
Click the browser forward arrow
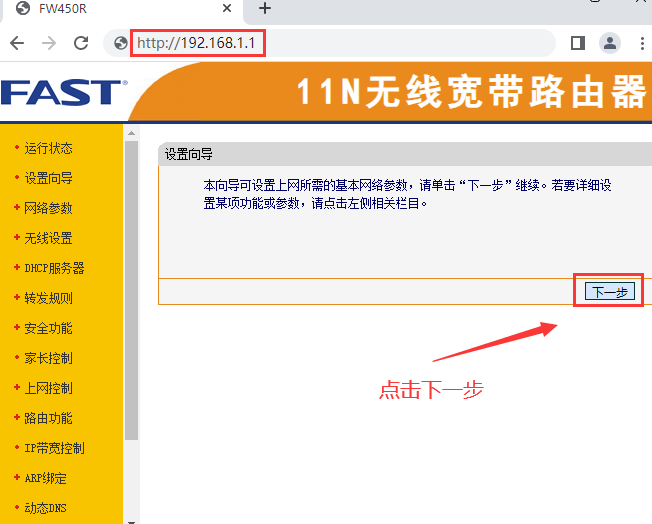[49, 43]
